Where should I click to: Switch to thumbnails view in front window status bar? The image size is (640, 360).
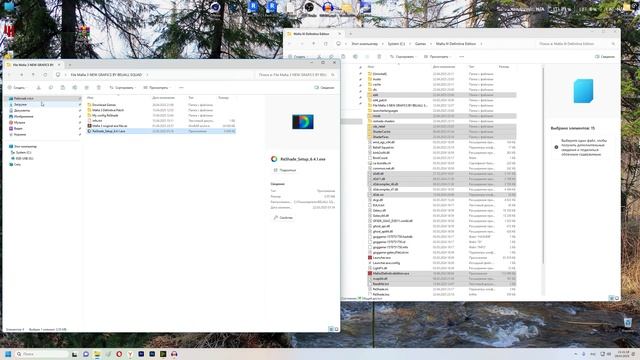336,329
